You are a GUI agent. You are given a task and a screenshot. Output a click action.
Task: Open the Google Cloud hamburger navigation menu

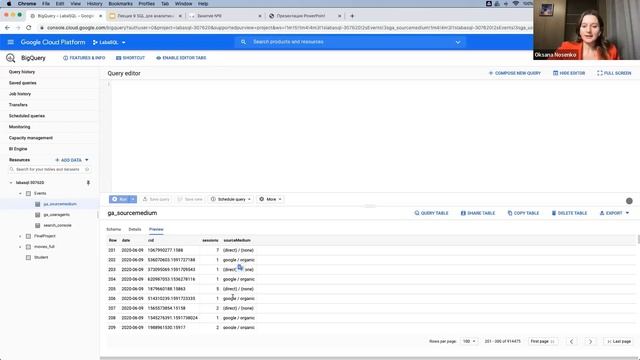[x=11, y=42]
